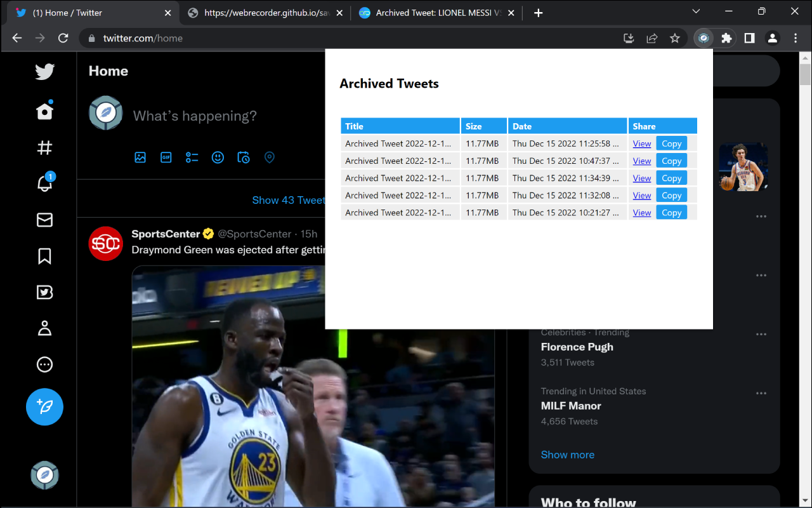This screenshot has width=812, height=508.
Task: Click Show more under trending list
Action: [x=567, y=455]
